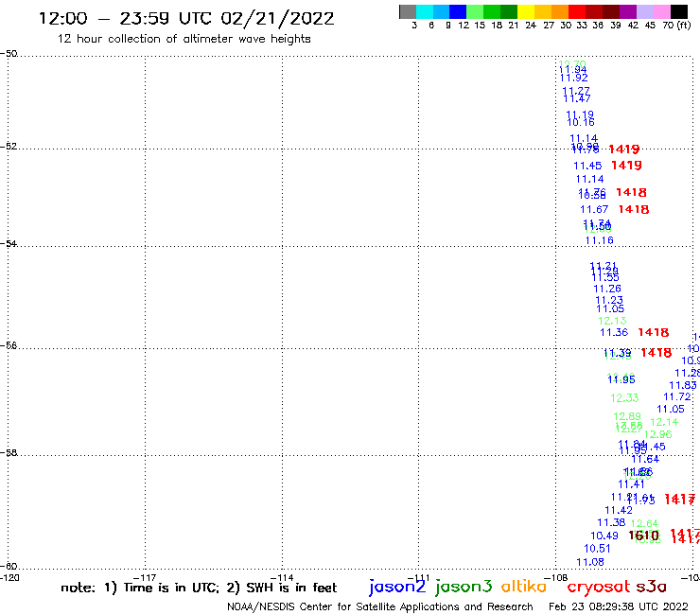Viewport: 700px width, 615px height.
Task: Click the s3a satellite legend label
Action: (651, 587)
